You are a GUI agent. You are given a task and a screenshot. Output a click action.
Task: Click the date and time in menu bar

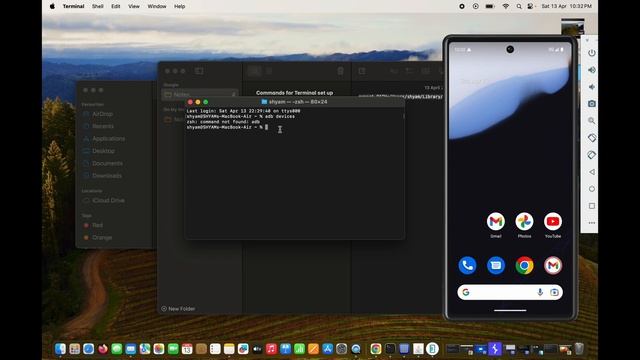(x=567, y=6)
